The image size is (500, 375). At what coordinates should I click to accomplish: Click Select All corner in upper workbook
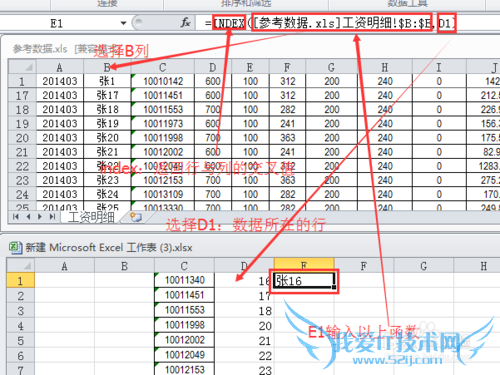click(x=22, y=67)
